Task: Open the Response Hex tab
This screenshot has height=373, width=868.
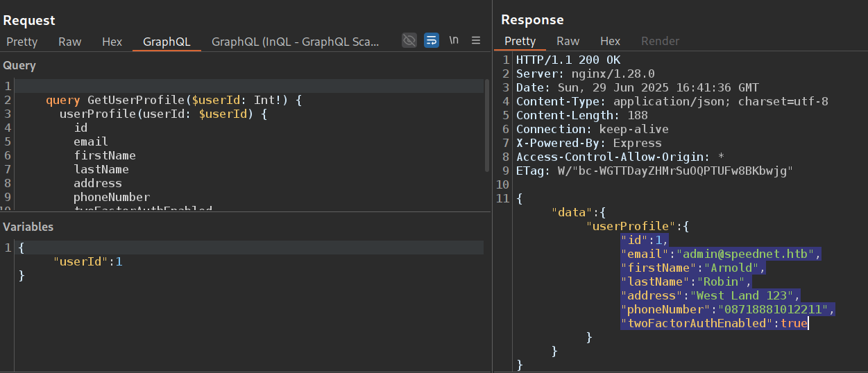Action: click(x=610, y=41)
